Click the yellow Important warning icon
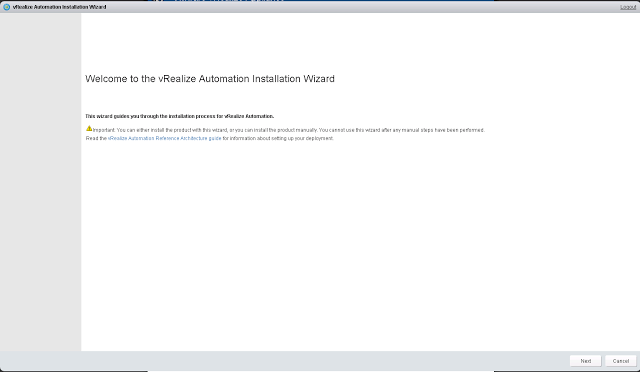Image resolution: width=640 pixels, height=372 pixels. tap(89, 129)
